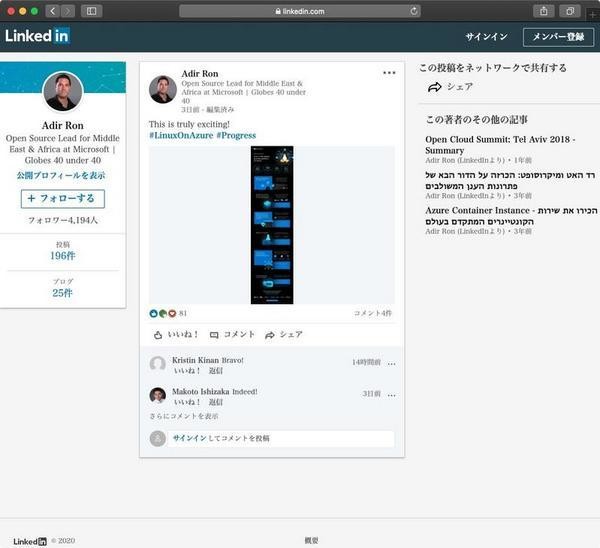This screenshot has height=548, width=600.
Task: Click シェア arrow button under post
Action: (284, 335)
